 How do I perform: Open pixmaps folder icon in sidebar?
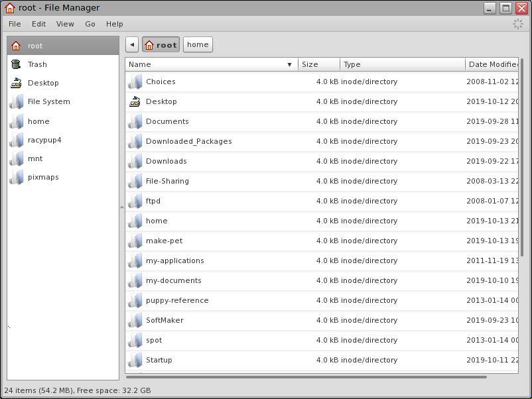pos(16,177)
